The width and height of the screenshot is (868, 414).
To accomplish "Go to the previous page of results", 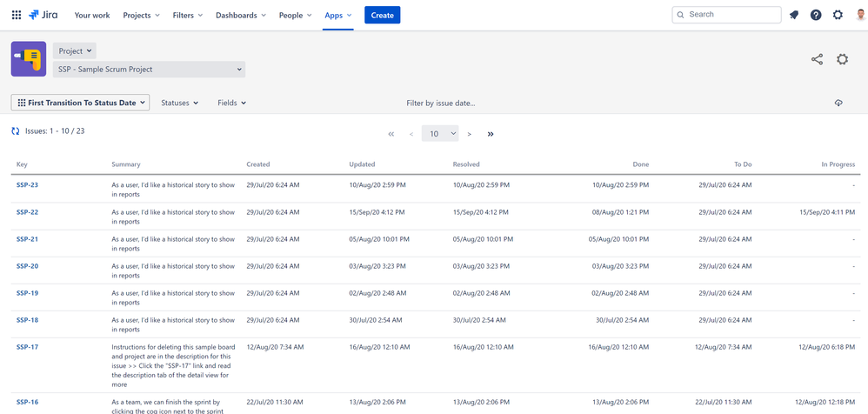I will point(411,134).
